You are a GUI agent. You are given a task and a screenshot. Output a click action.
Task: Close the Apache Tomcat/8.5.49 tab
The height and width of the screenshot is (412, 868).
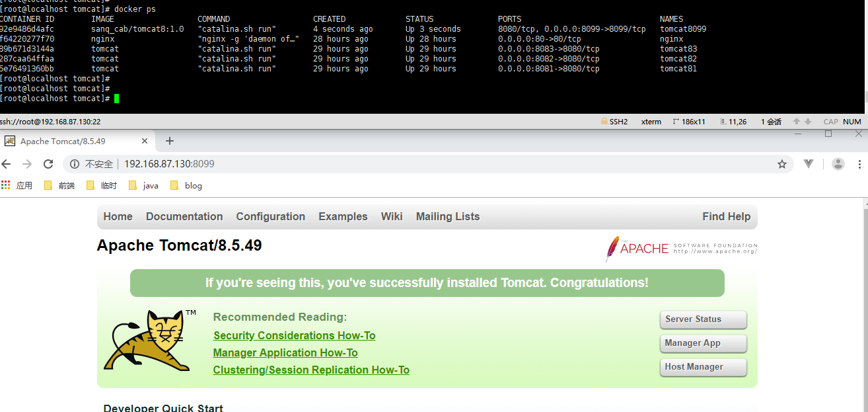point(145,141)
